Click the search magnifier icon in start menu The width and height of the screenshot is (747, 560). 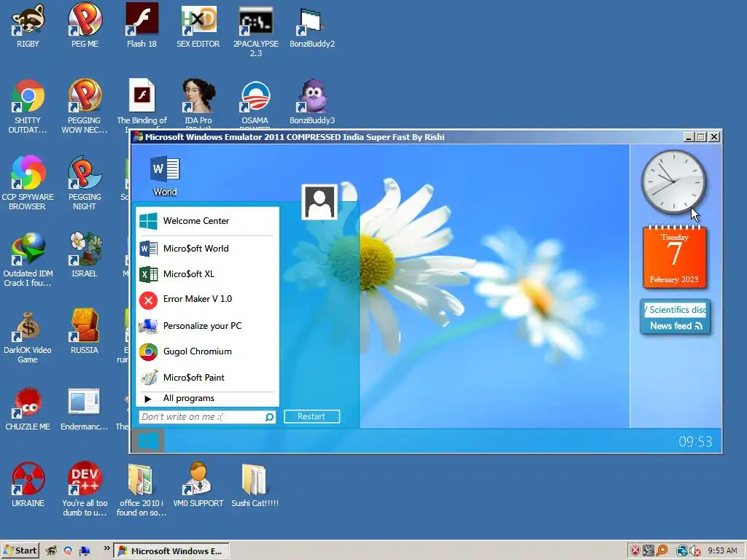270,417
